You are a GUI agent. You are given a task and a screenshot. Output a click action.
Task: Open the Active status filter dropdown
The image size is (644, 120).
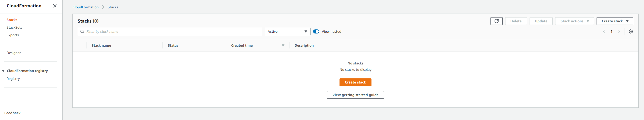click(x=287, y=31)
